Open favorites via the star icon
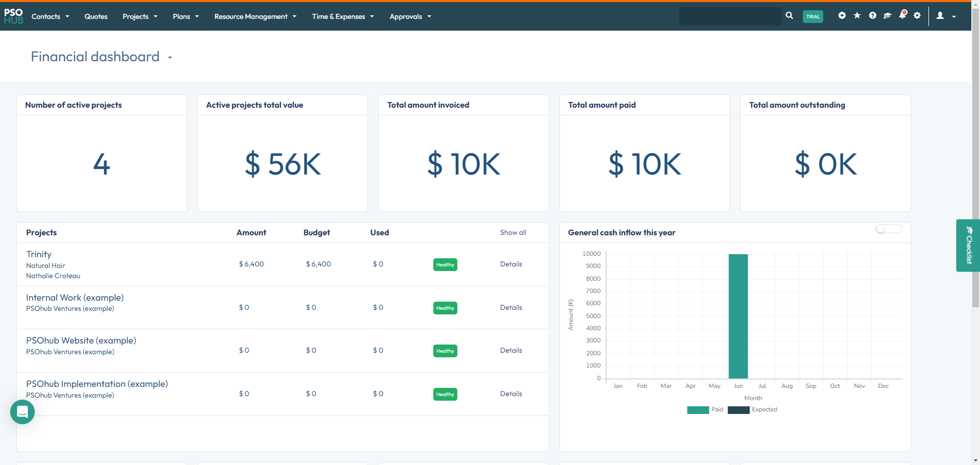The width and height of the screenshot is (980, 465). tap(857, 16)
